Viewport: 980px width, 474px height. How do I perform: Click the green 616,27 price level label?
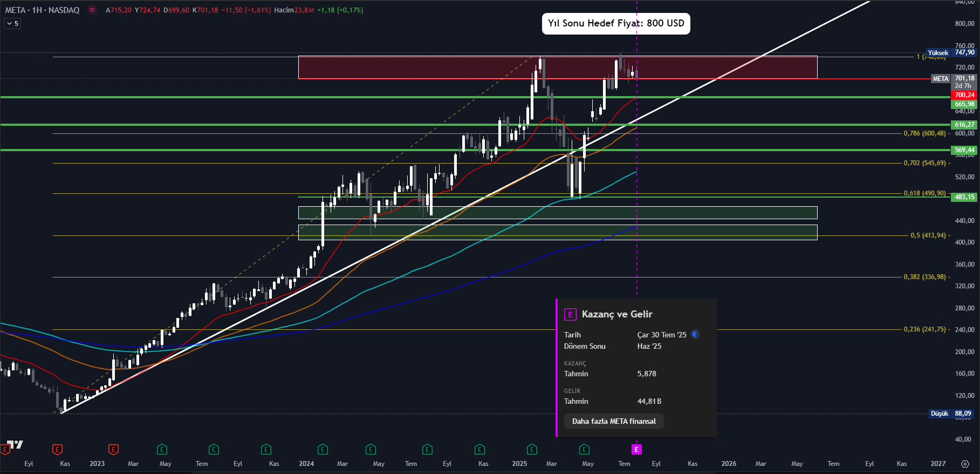coord(964,125)
